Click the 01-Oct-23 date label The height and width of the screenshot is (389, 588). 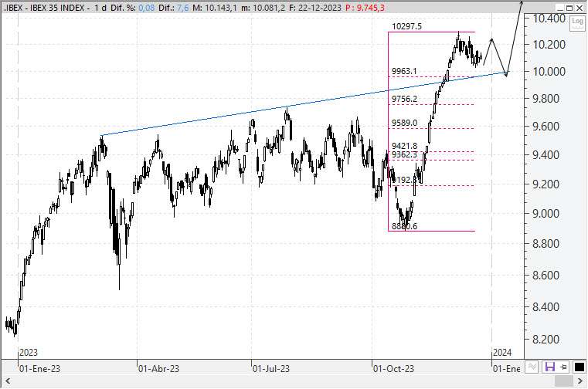click(394, 369)
